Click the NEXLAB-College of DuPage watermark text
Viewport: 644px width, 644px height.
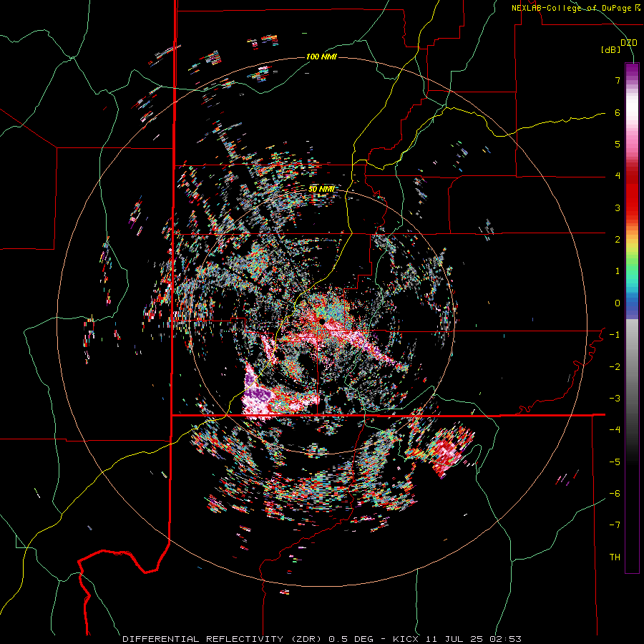(575, 8)
